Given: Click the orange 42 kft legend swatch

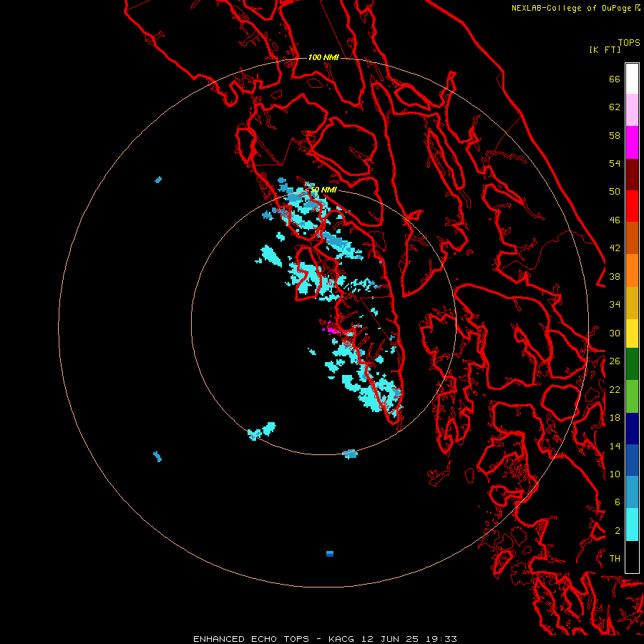Looking at the screenshot, I should point(632,270).
